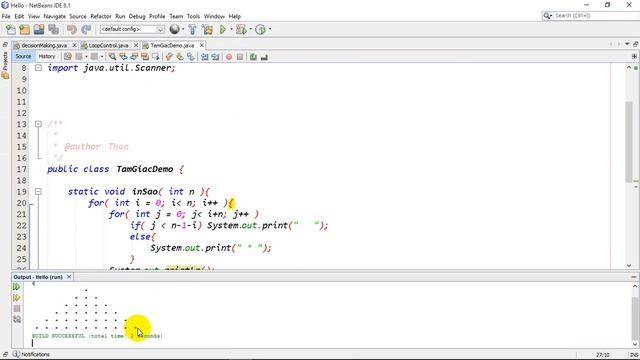This screenshot has height=360, width=640.
Task: Open the default config combo box
Action: [132, 29]
